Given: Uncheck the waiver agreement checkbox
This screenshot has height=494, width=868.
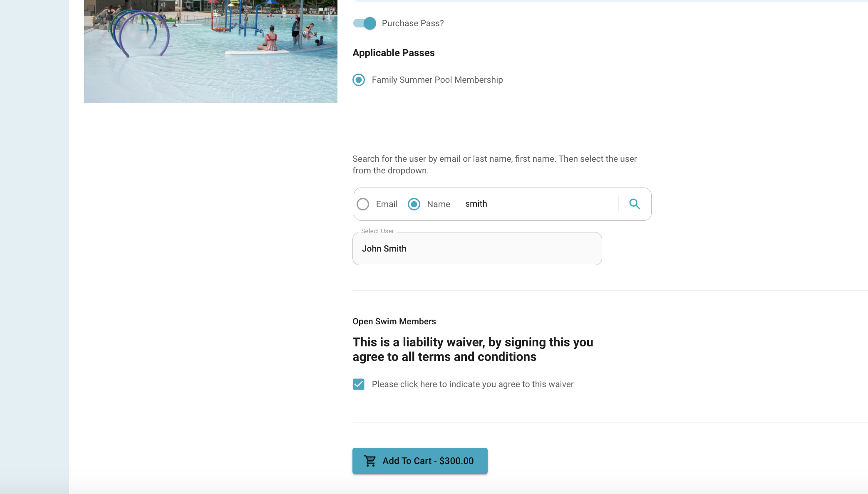Looking at the screenshot, I should coord(359,384).
